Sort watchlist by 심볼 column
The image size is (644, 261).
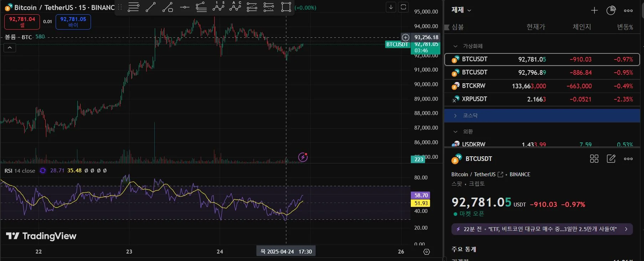tap(458, 27)
